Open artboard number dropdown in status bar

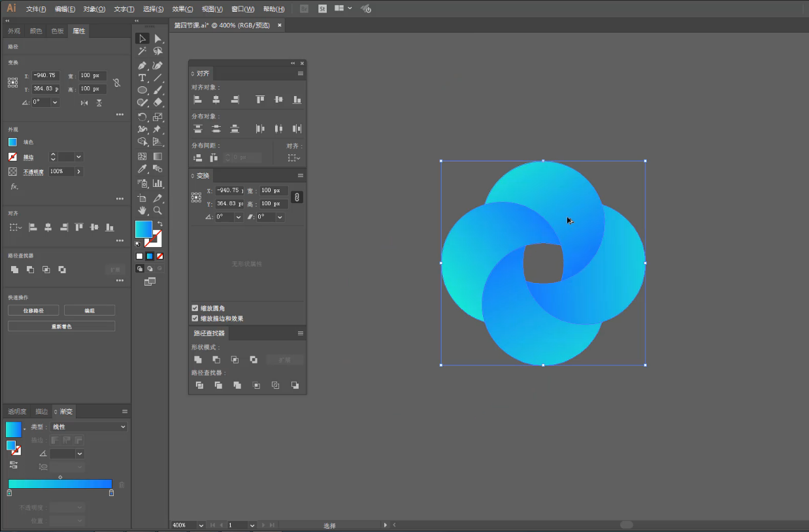[252, 525]
